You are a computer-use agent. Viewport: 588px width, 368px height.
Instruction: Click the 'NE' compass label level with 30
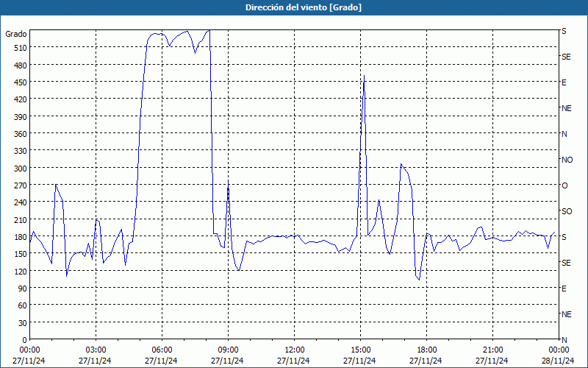(566, 314)
